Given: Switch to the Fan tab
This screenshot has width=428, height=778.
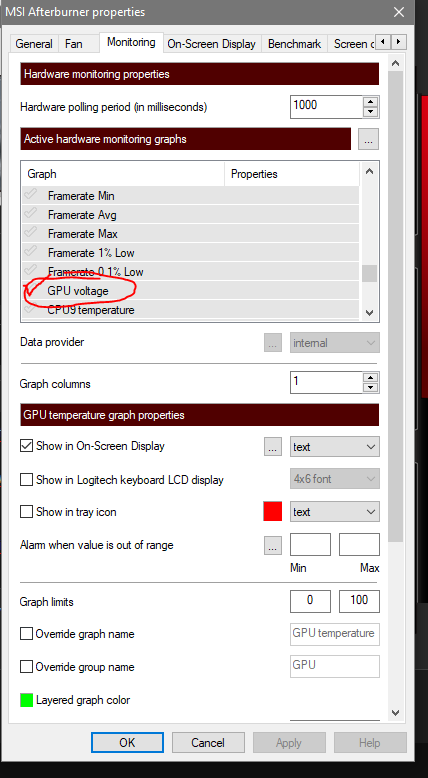Looking at the screenshot, I should (73, 44).
